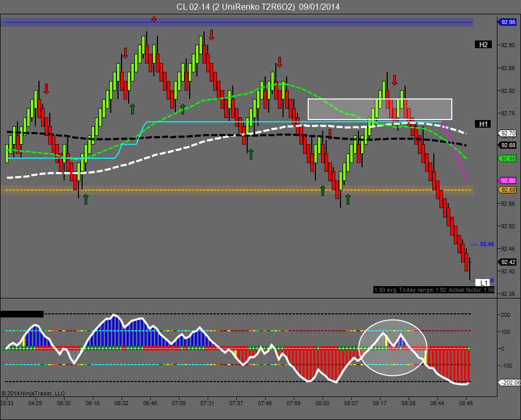Click the 200 indicator scale label
Image resolution: width=521 pixels, height=420 pixels.
click(x=506, y=315)
